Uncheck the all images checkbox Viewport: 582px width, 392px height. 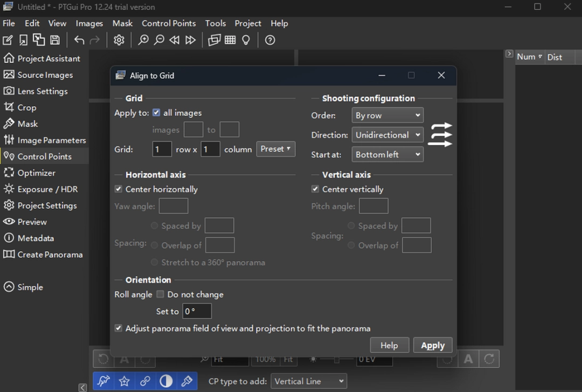click(x=156, y=113)
